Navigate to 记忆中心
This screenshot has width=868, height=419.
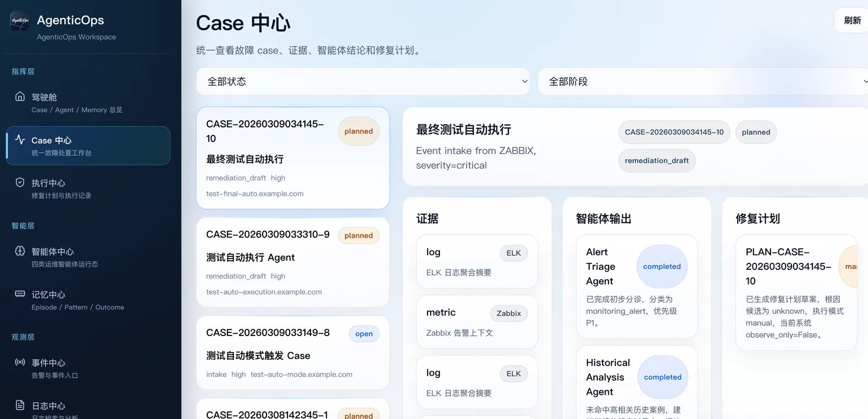tap(88, 300)
